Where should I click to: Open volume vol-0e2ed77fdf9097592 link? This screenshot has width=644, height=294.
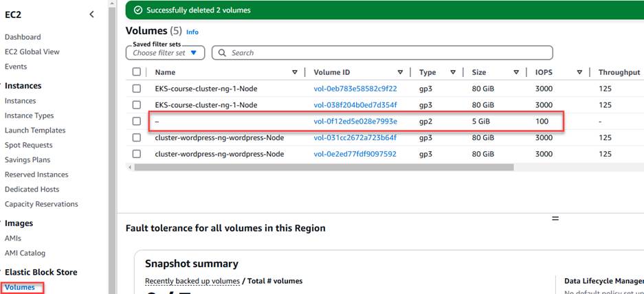[355, 155]
